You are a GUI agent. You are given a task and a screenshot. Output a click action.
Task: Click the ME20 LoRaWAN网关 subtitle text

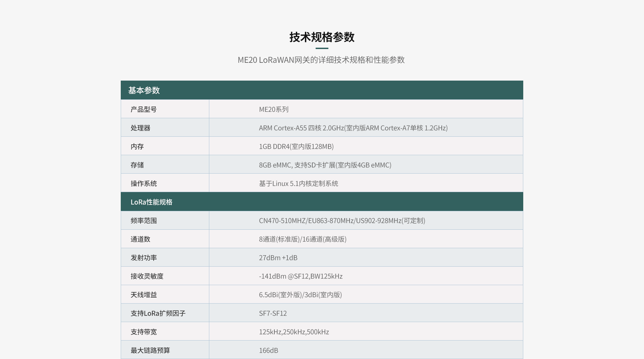click(x=321, y=60)
